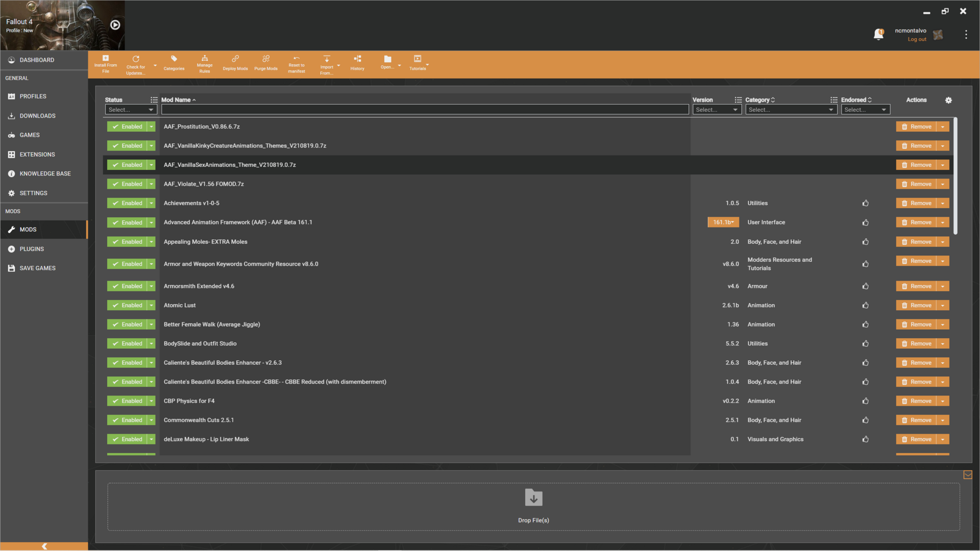Open Profiles page
The width and height of the screenshot is (980, 551).
click(x=44, y=96)
